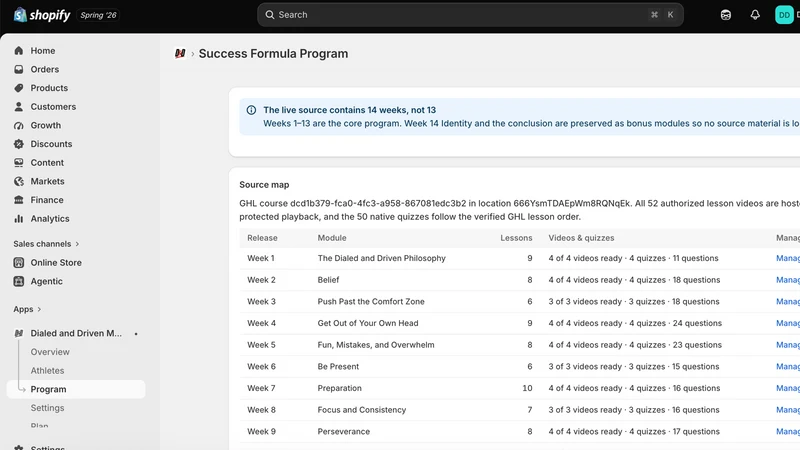The image size is (800, 450).
Task: Click 'The Dialed and Driven Philosophy' module
Action: pos(382,258)
